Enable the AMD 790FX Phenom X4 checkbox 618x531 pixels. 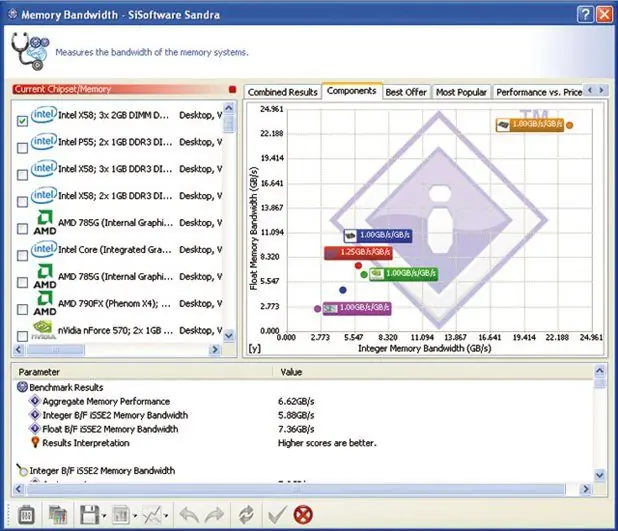tap(22, 309)
